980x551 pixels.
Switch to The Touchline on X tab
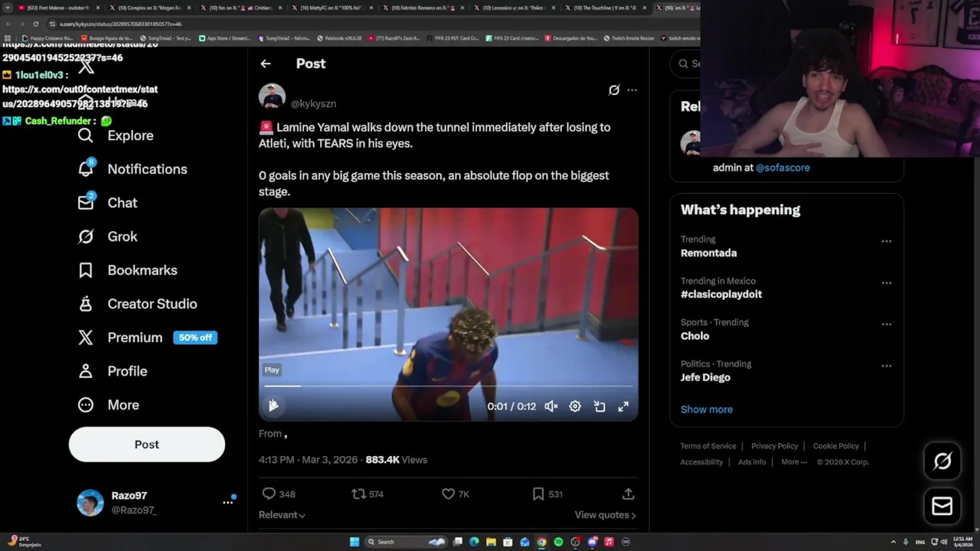coord(606,8)
